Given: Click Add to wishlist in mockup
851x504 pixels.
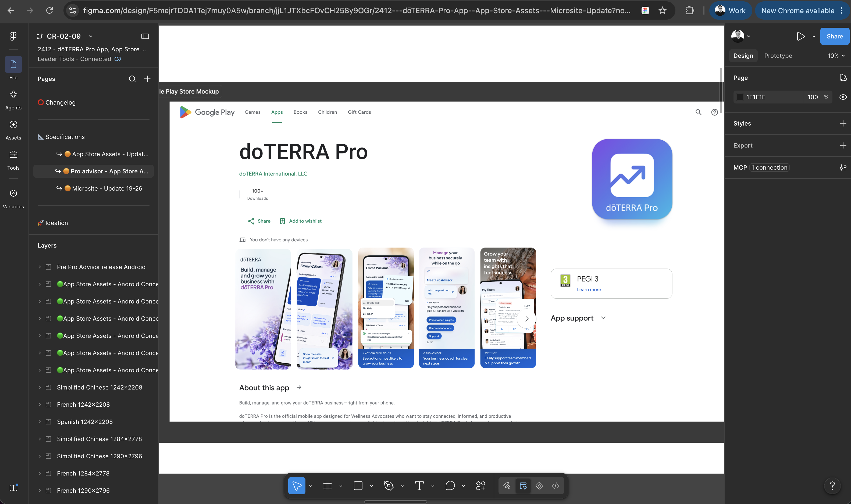Looking at the screenshot, I should click(300, 221).
